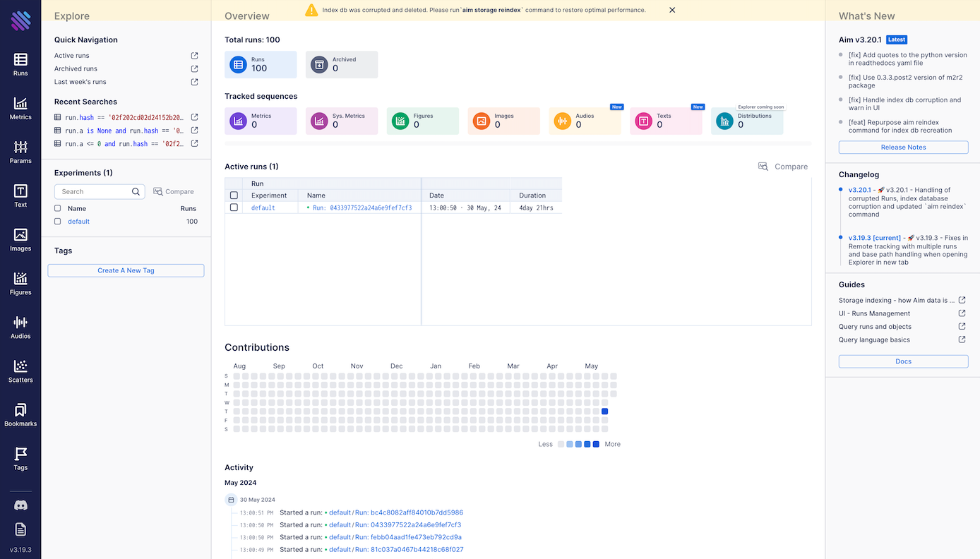Open the Figures explorer in sidebar
Viewport: 980px width, 559px height.
(x=20, y=283)
